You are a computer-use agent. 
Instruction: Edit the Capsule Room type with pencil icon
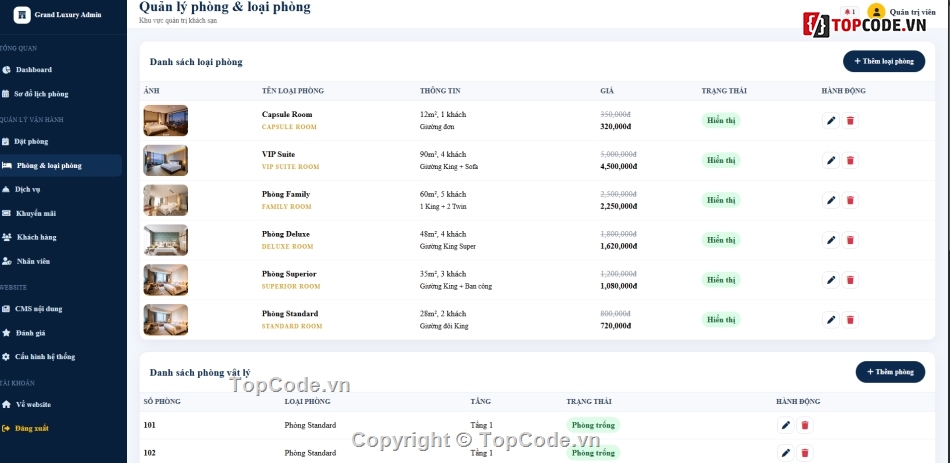831,121
